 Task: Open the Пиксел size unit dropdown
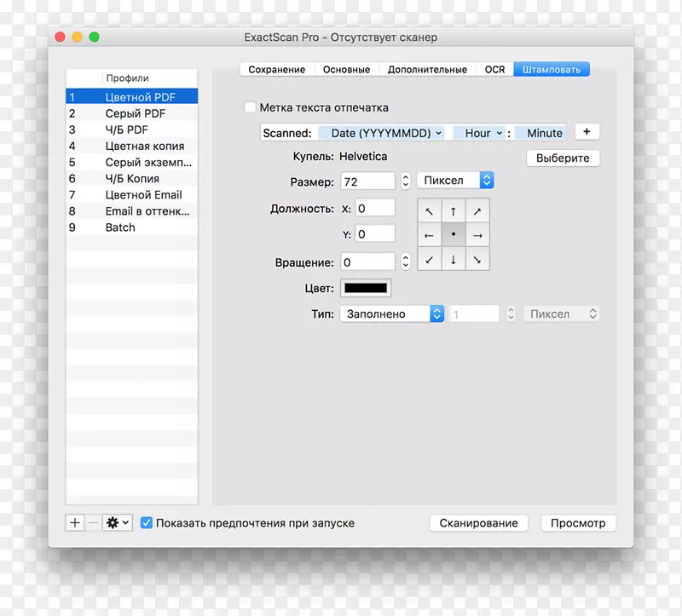pos(455,181)
